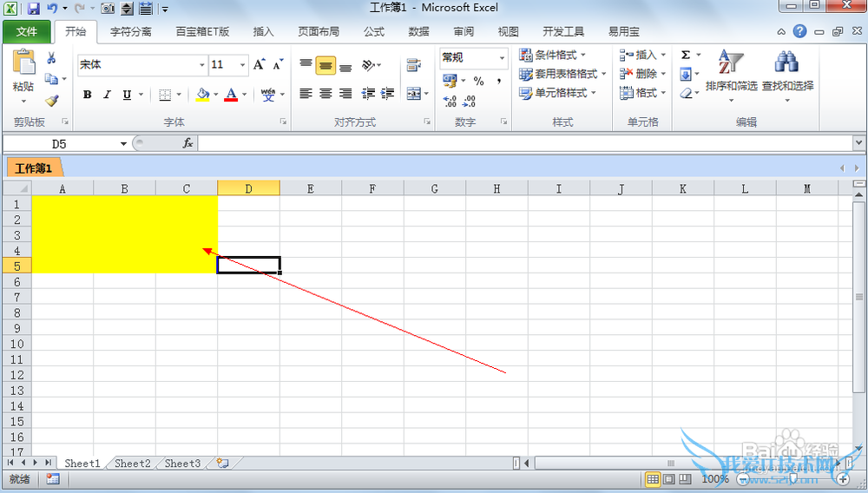
Task: Open the 常规 number format dropdown
Action: [x=502, y=57]
